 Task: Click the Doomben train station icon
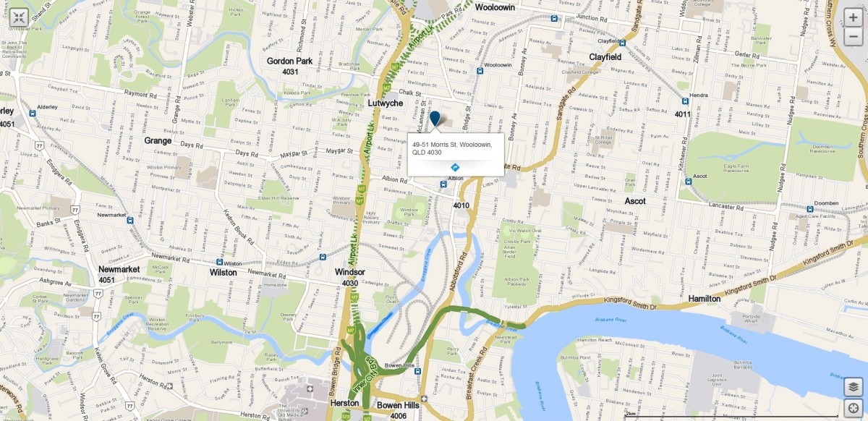point(811,209)
